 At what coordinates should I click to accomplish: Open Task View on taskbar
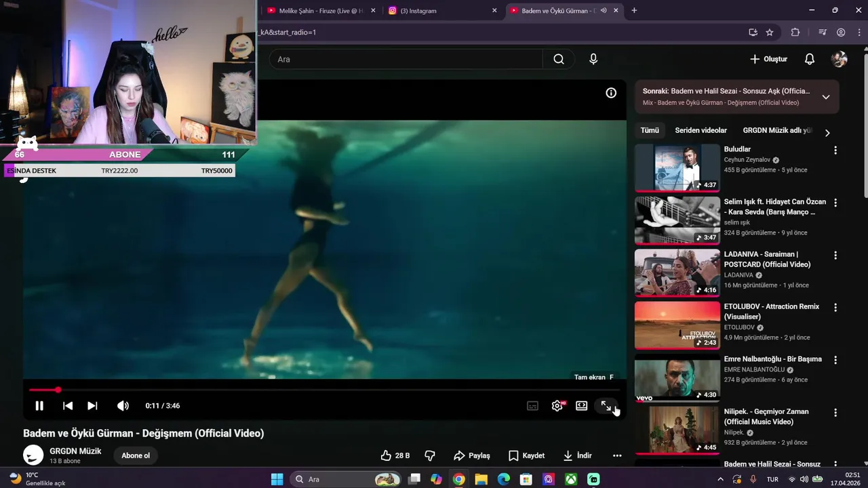(x=414, y=479)
